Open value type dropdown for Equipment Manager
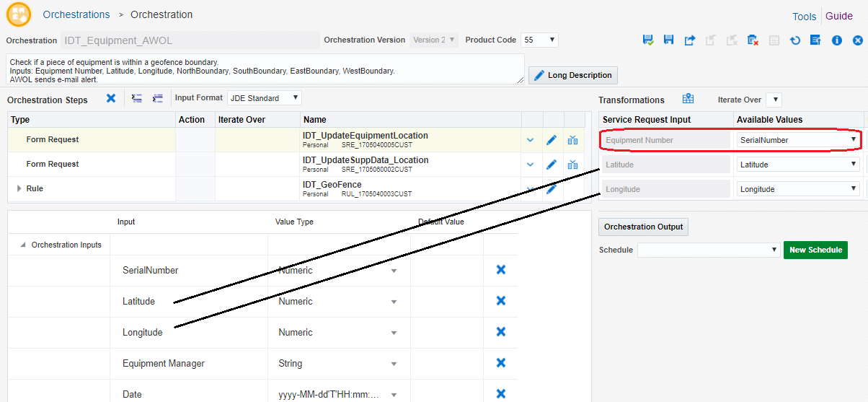Image resolution: width=868 pixels, height=402 pixels. tap(394, 364)
